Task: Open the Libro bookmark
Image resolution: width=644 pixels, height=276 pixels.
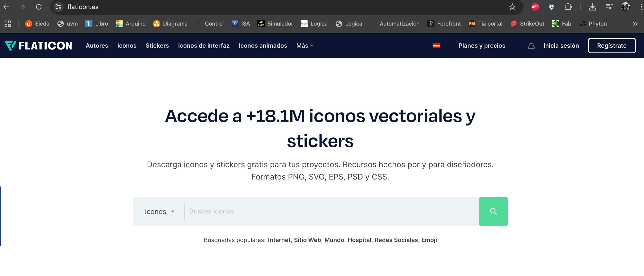Action: (97, 23)
